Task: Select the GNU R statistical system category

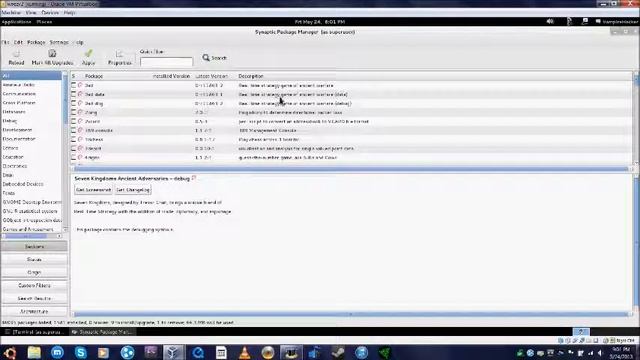Action: [x=31, y=211]
